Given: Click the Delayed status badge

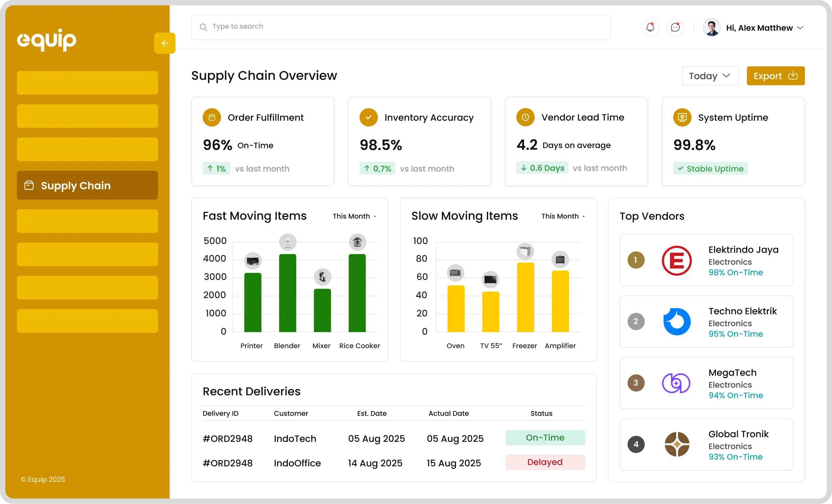Looking at the screenshot, I should pyautogui.click(x=544, y=462).
